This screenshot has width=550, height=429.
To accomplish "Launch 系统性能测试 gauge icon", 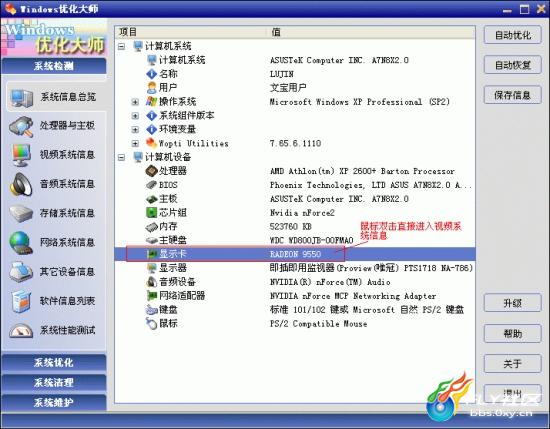I will click(x=21, y=330).
